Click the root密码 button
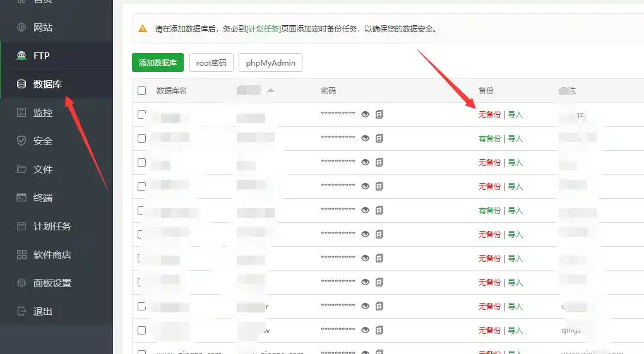 pos(211,63)
